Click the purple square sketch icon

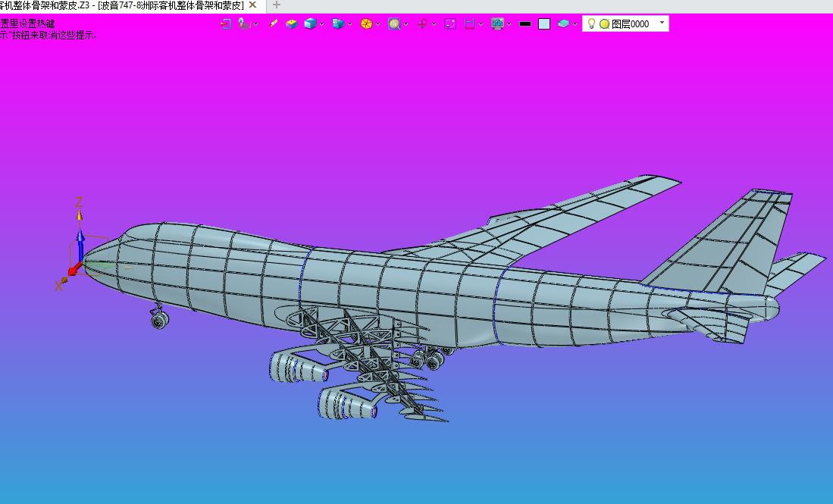(450, 24)
